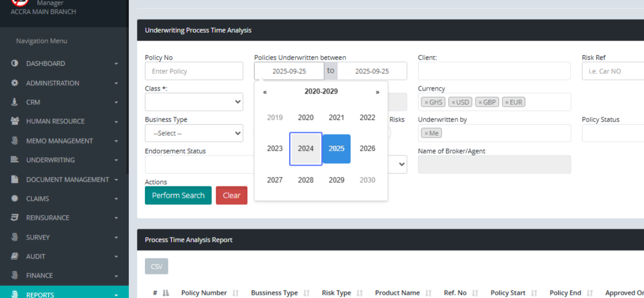Remove the USD currency tag
The width and height of the screenshot is (644, 298).
tap(453, 102)
